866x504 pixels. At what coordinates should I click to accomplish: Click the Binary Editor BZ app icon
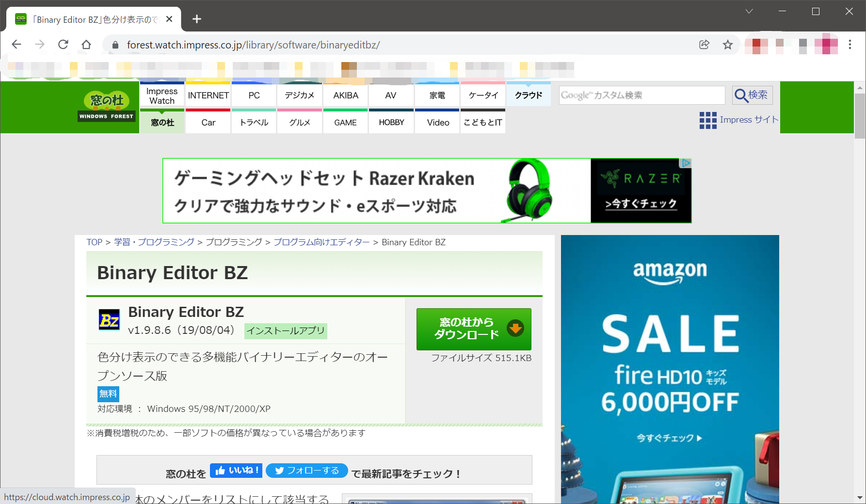[x=109, y=320]
